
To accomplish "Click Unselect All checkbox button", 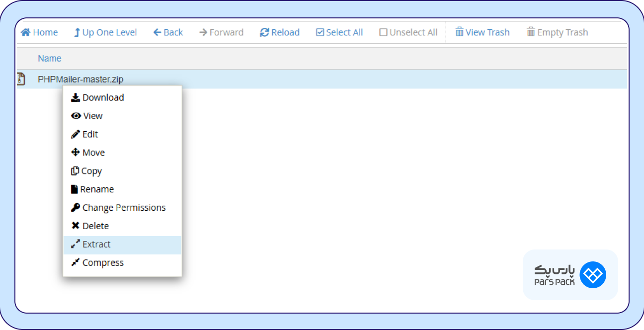I will 408,32.
